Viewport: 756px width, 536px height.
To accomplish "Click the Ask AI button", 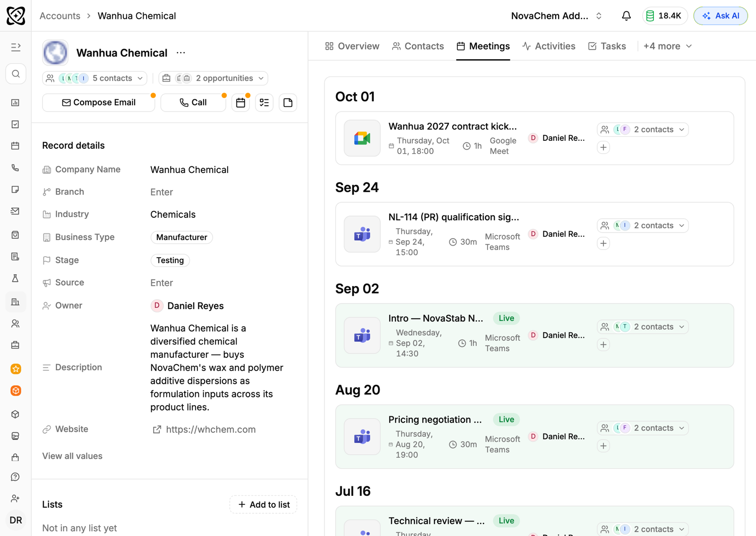I will (x=720, y=16).
